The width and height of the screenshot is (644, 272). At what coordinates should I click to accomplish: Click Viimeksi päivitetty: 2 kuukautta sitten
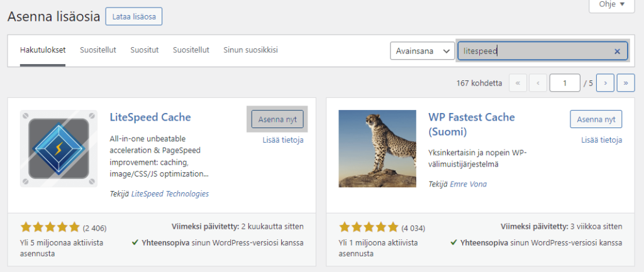pyautogui.click(x=237, y=227)
